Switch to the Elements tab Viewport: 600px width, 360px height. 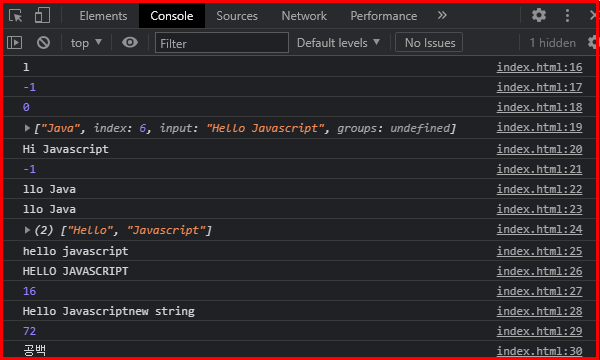click(x=103, y=16)
